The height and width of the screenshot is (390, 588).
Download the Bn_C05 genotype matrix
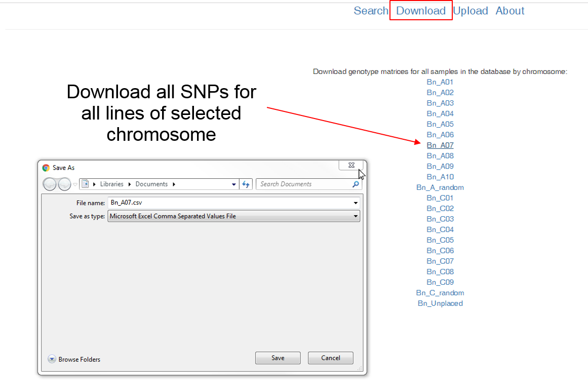click(x=440, y=240)
